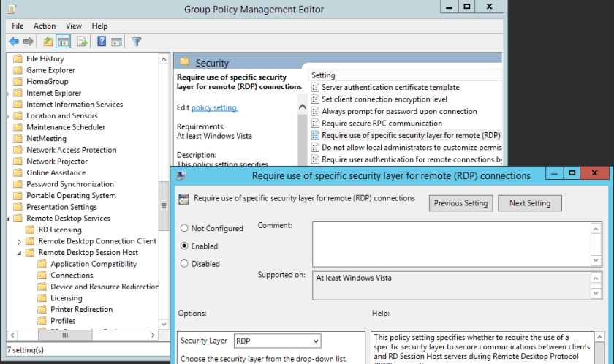Viewport: 614px width, 364px height.
Task: Click the Forward arrow toolbar icon
Action: [28, 42]
